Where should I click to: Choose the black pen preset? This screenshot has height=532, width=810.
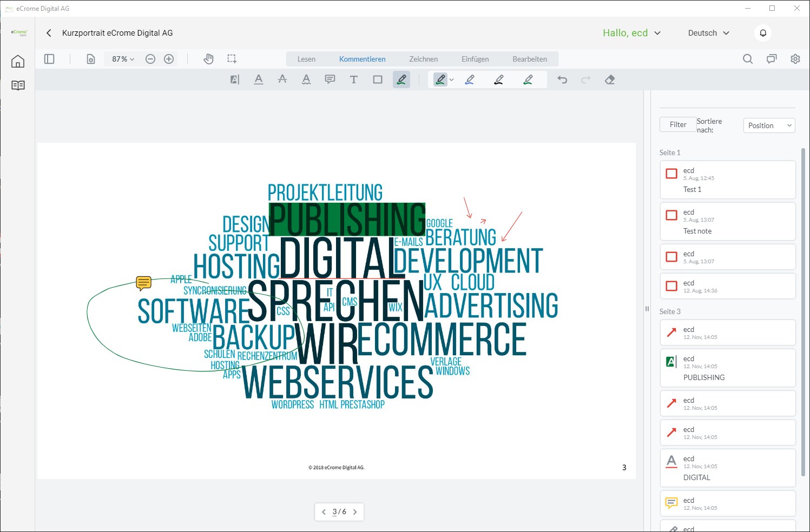(499, 80)
